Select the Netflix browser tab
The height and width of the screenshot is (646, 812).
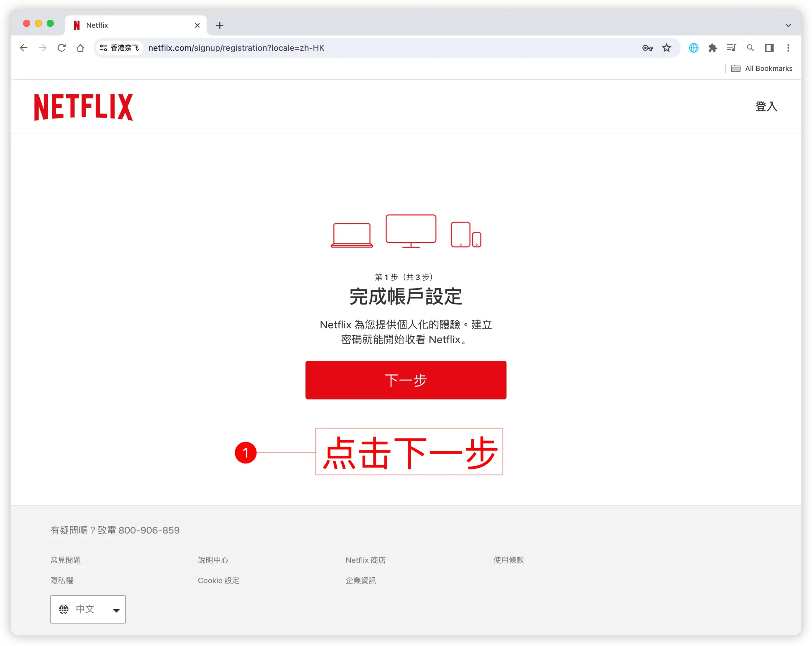[x=135, y=25]
